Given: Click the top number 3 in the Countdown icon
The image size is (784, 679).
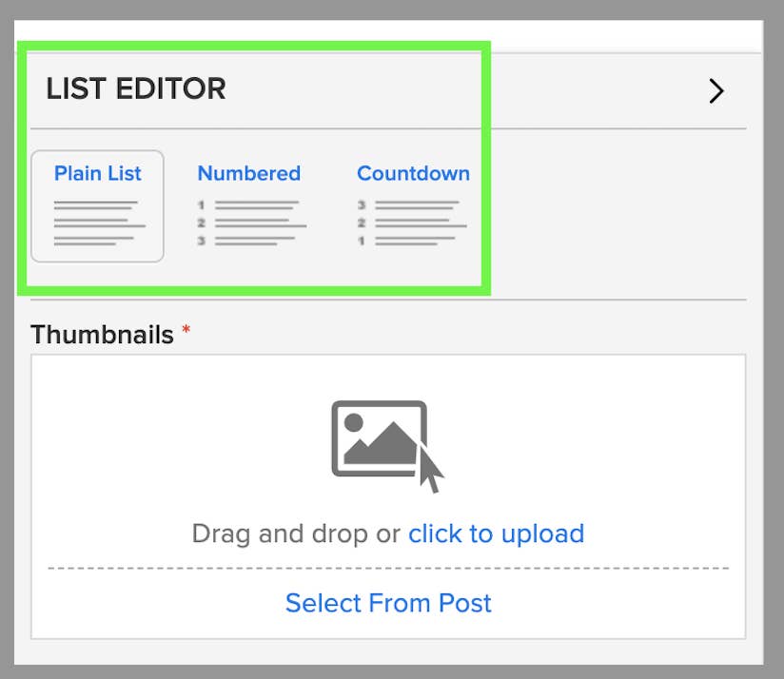Looking at the screenshot, I should pyautogui.click(x=363, y=204).
